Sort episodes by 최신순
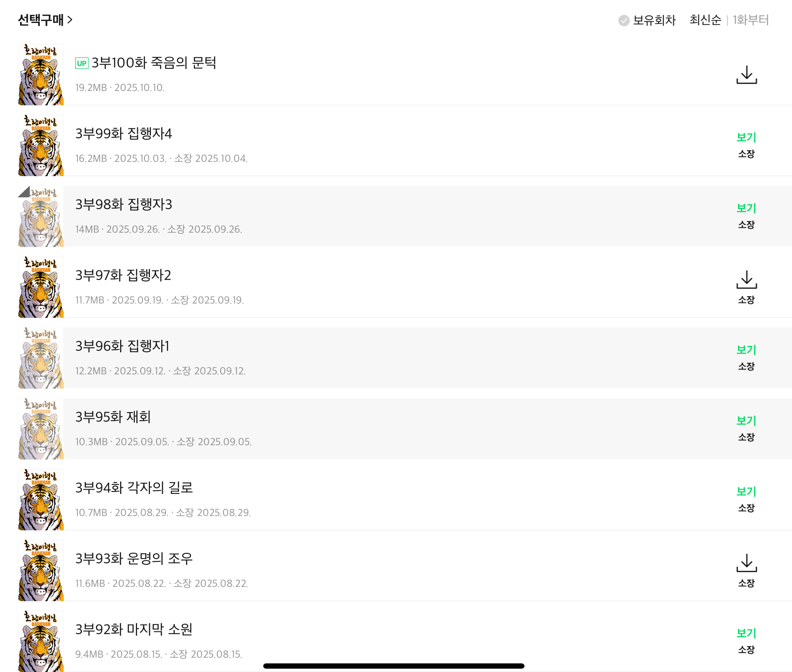Screen dimensions: 792x672 705,20
